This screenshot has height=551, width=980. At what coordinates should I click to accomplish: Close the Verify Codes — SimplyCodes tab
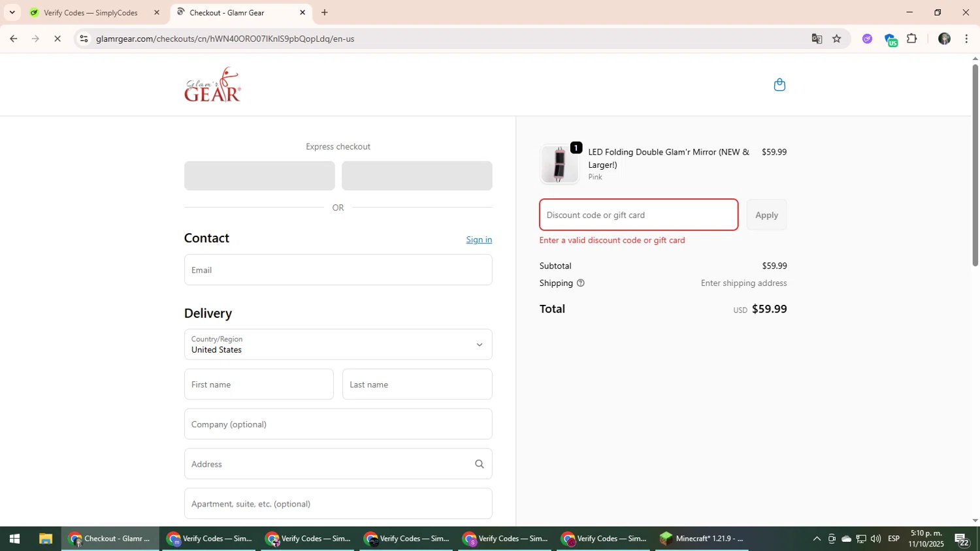[x=157, y=12]
